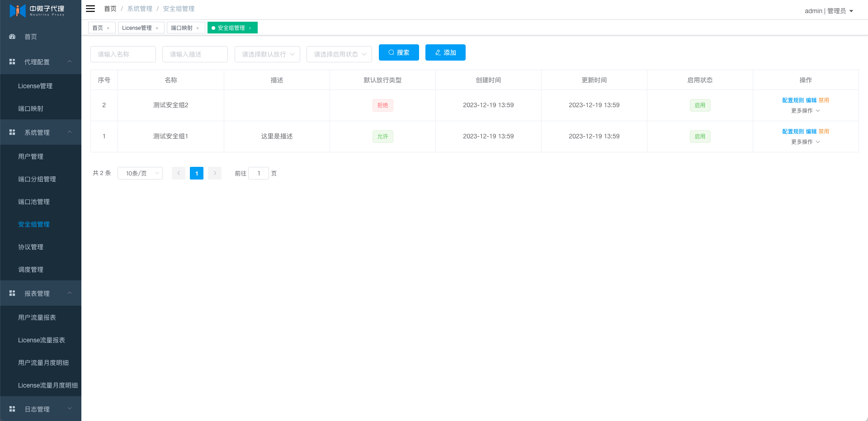Click the 搜索 button

[x=399, y=52]
